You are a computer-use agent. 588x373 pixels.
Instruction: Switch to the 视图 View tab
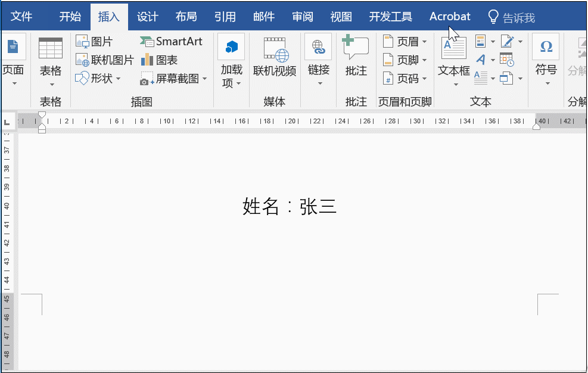pyautogui.click(x=341, y=17)
